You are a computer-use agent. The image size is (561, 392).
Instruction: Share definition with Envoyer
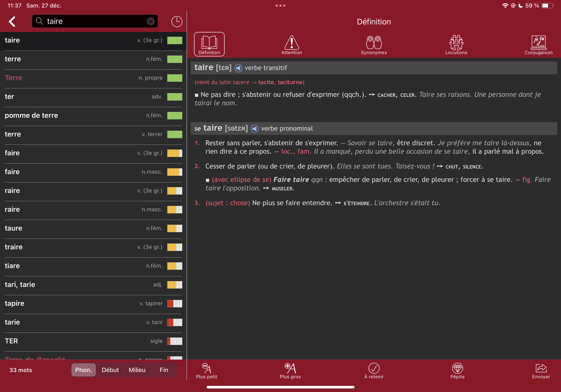tap(541, 370)
